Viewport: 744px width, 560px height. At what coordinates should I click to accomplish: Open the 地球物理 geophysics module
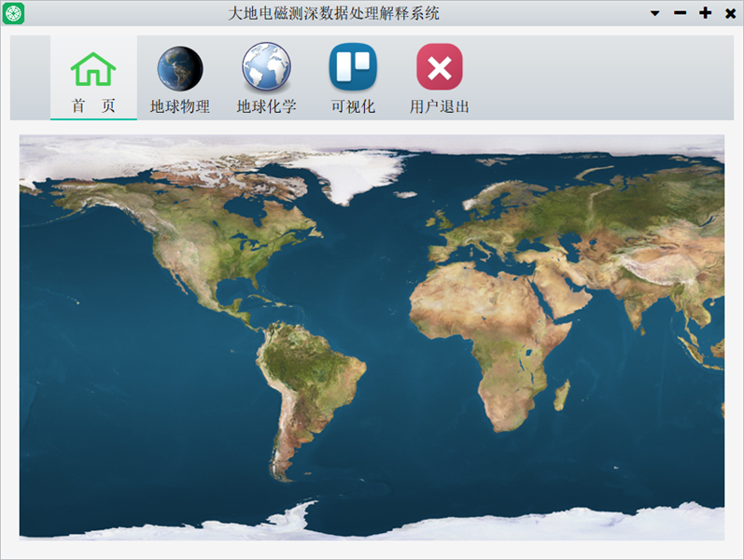pyautogui.click(x=180, y=77)
